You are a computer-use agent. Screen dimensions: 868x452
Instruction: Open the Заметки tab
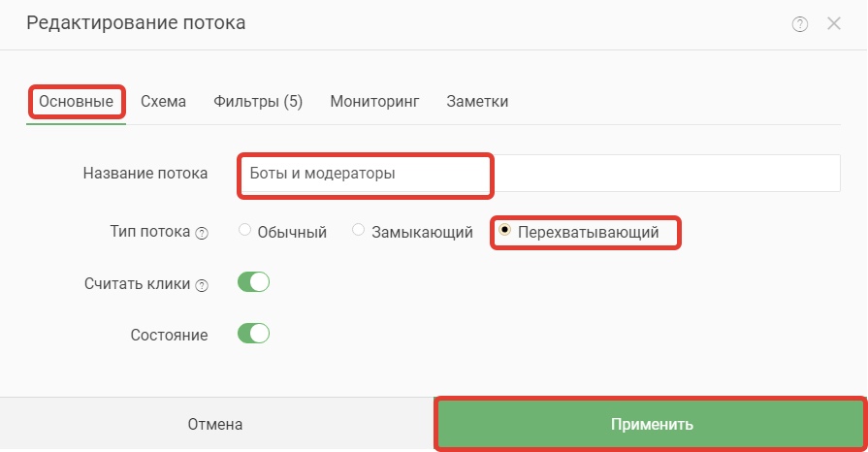pos(477,102)
